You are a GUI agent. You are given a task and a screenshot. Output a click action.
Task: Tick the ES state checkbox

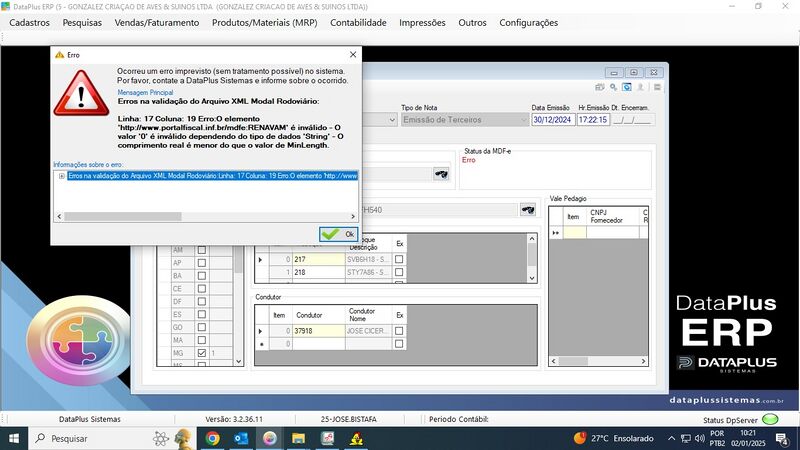point(202,314)
